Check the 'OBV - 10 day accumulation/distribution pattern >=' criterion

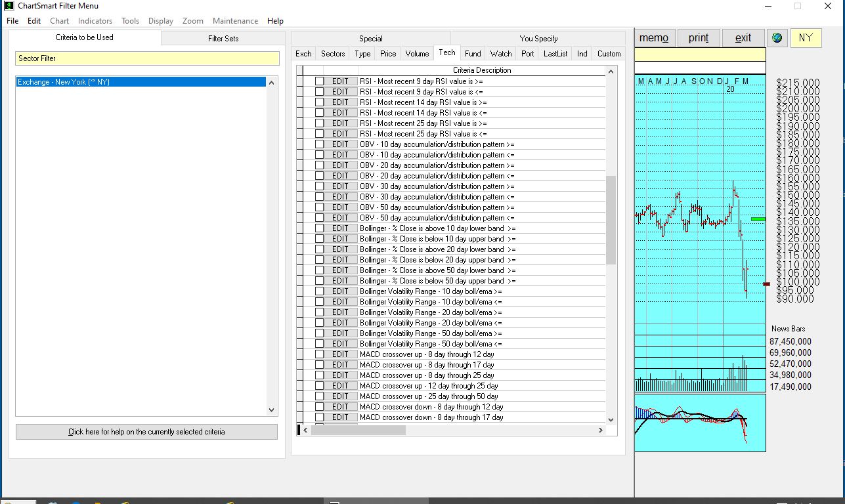319,144
